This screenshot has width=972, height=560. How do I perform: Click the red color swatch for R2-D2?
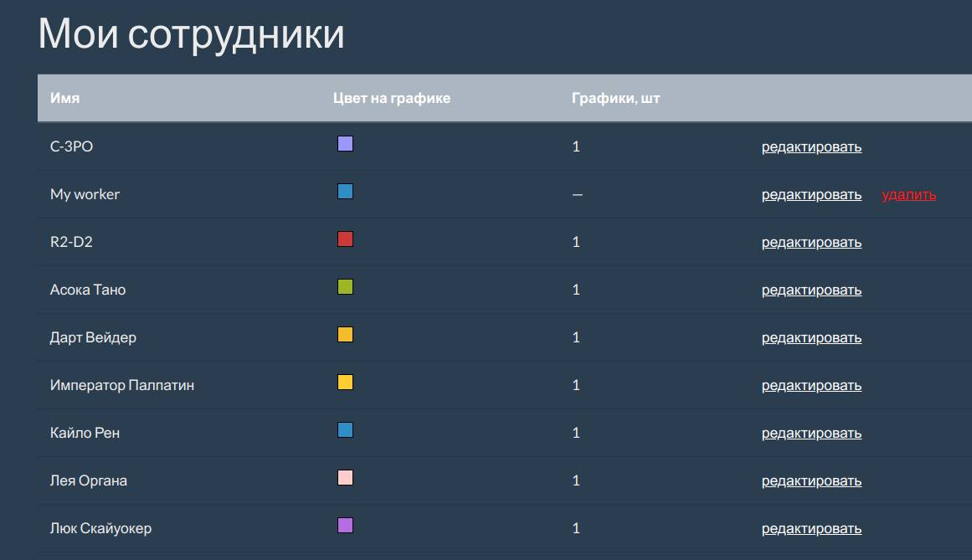345,239
